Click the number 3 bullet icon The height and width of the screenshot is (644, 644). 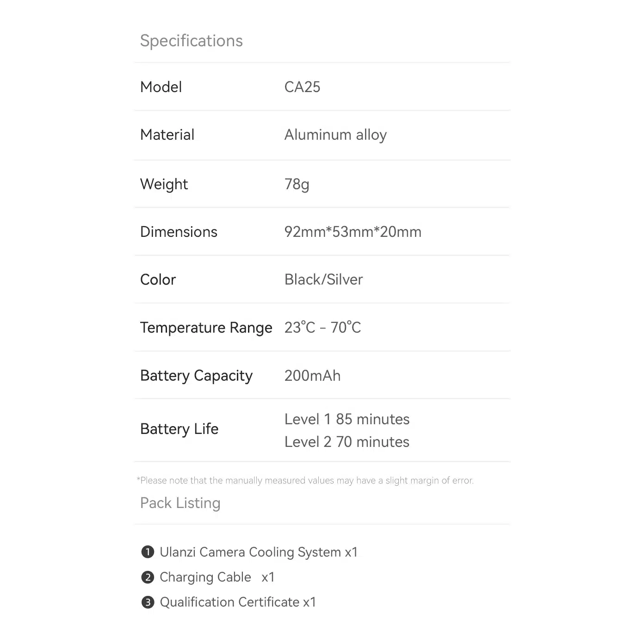point(148,602)
